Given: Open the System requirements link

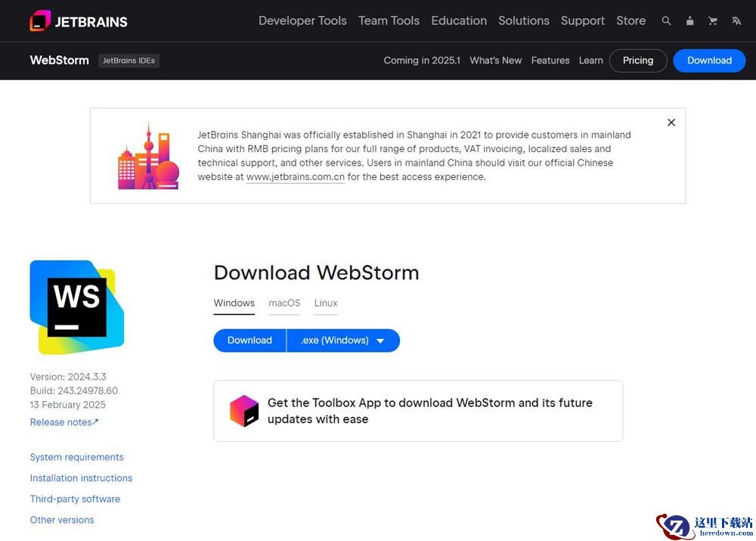Looking at the screenshot, I should [x=76, y=457].
